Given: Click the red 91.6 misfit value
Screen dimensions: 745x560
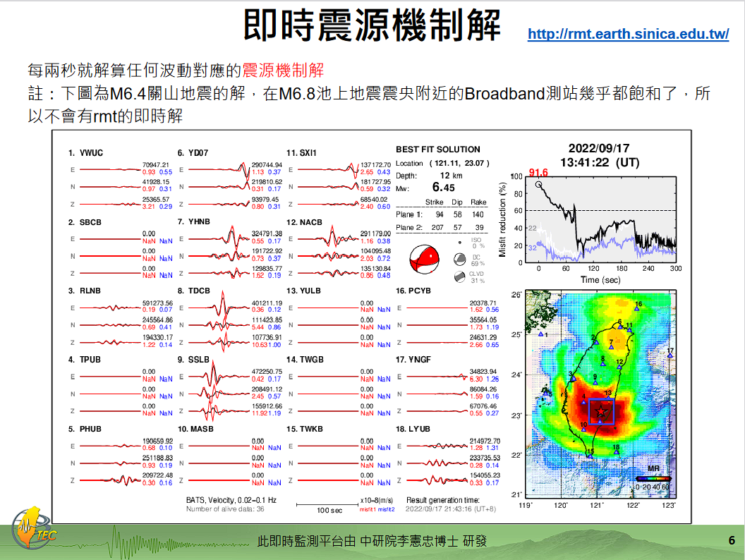Looking at the screenshot, I should click(538, 172).
